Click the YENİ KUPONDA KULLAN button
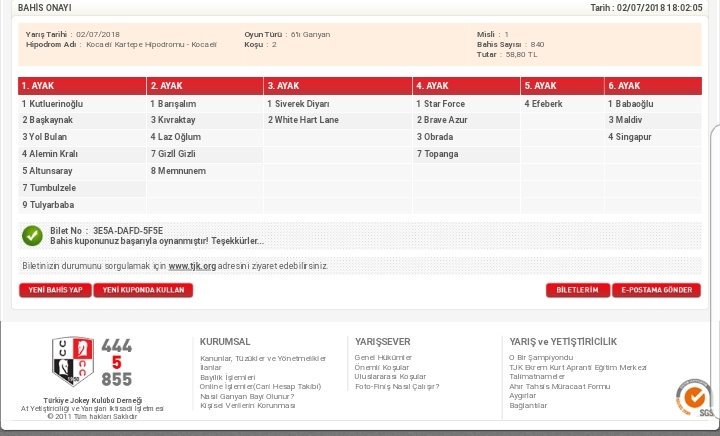The image size is (720, 436). (x=143, y=290)
